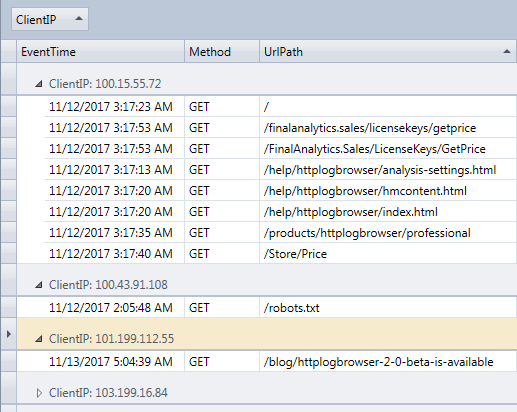Collapse the ClientIP 101.199.112.55 group
The image size is (517, 412).
39,339
